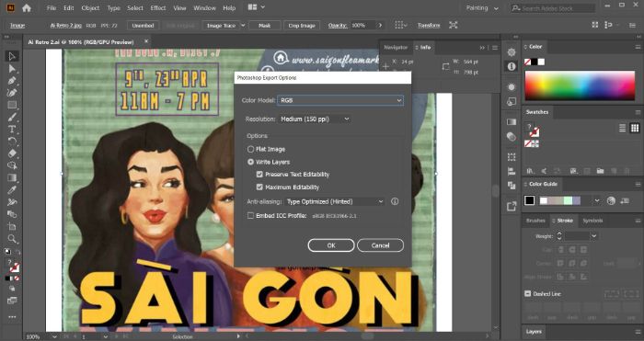This screenshot has height=341, width=644.
Task: Click the Unembed button
Action: coord(143,26)
